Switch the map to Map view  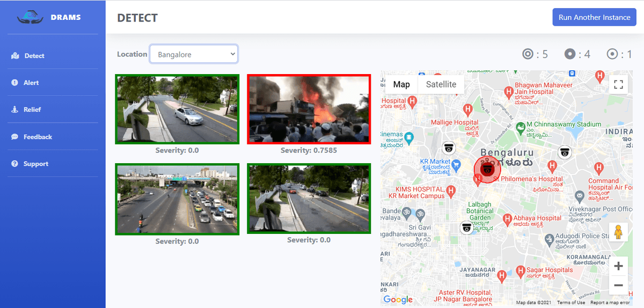[401, 84]
